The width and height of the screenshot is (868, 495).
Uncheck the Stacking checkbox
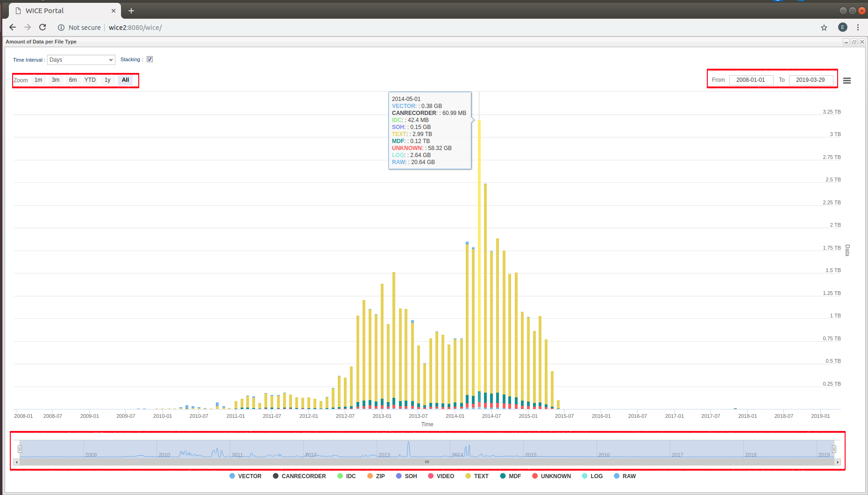click(150, 59)
